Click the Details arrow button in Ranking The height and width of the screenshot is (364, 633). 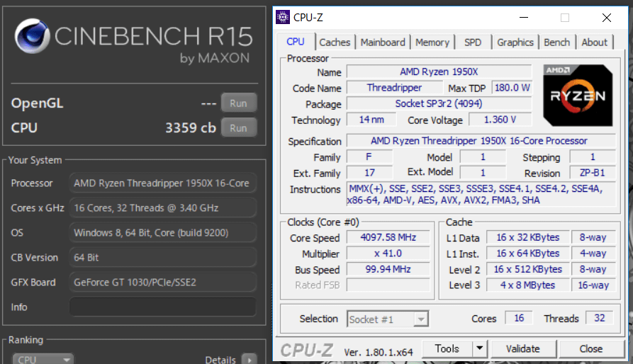[249, 359]
